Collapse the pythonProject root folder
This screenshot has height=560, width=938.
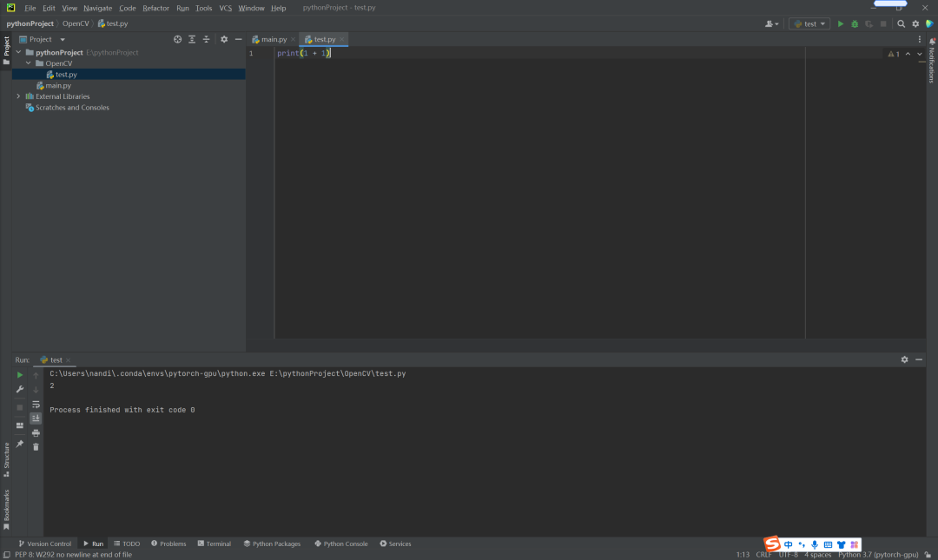click(18, 52)
